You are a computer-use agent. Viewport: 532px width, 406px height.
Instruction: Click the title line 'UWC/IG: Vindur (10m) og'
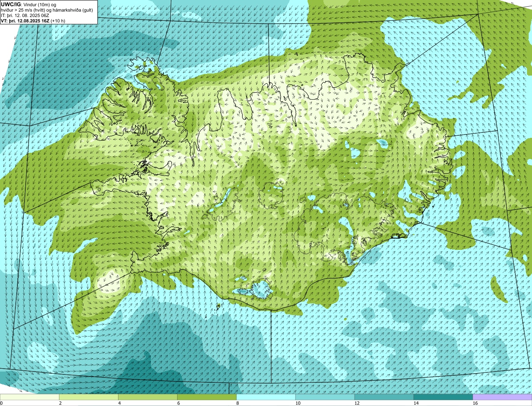pos(28,4)
